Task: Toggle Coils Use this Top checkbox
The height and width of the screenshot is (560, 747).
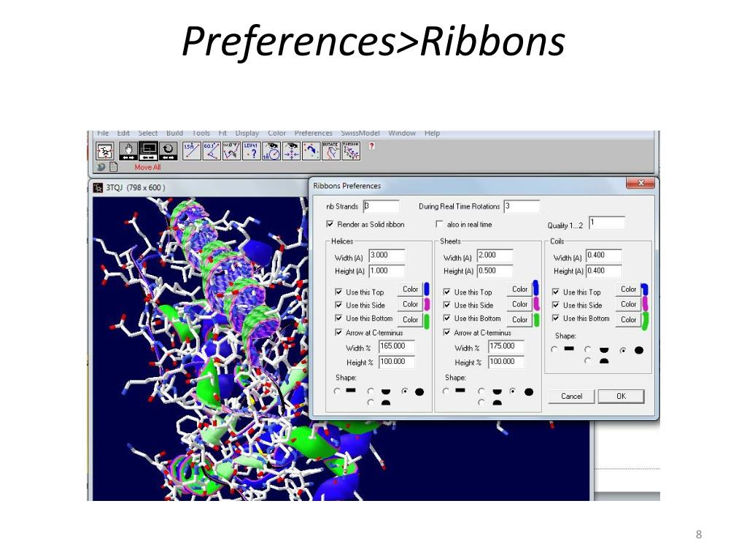Action: point(555,292)
